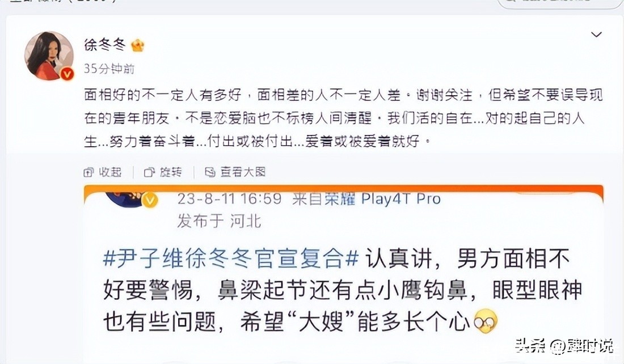
Task: Collapse the image with 收起
Action: click(x=103, y=172)
